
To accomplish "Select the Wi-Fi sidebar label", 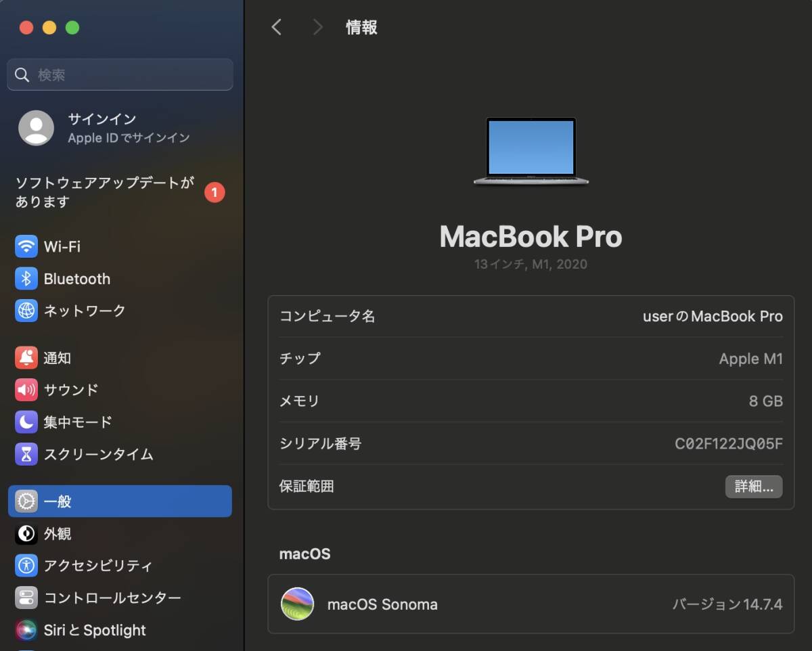I will click(62, 246).
